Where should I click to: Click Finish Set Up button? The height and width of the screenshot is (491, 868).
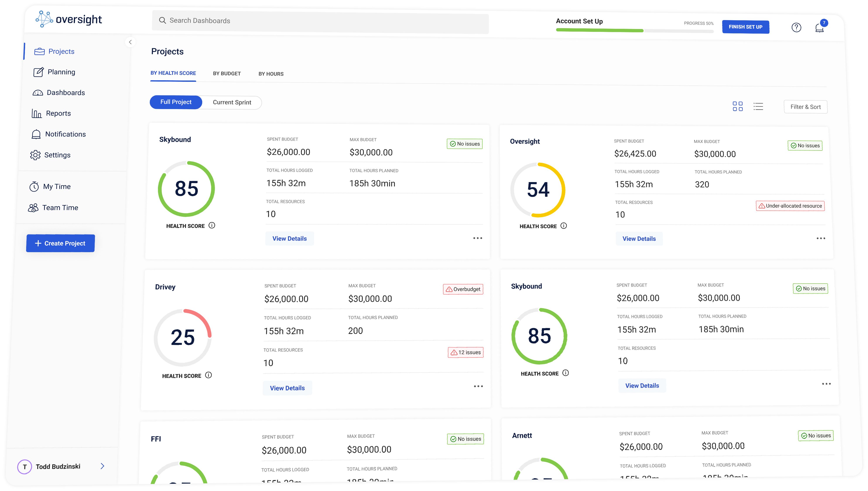745,27
